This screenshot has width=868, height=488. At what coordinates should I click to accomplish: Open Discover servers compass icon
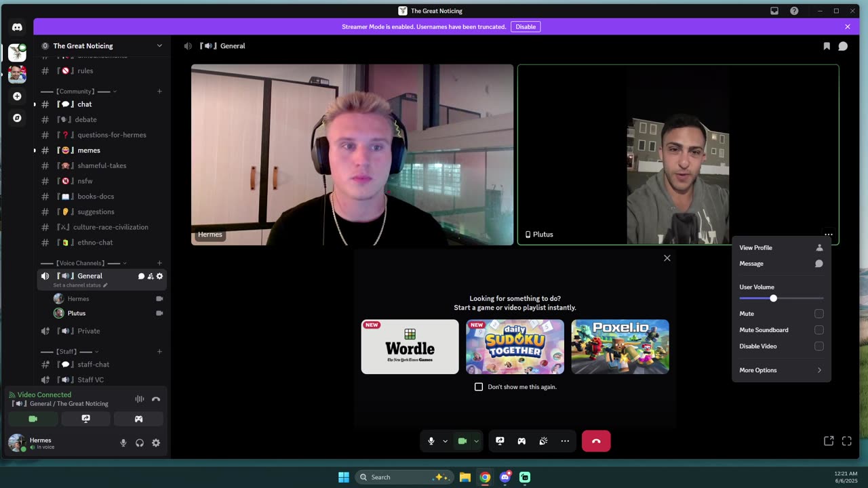tap(17, 118)
